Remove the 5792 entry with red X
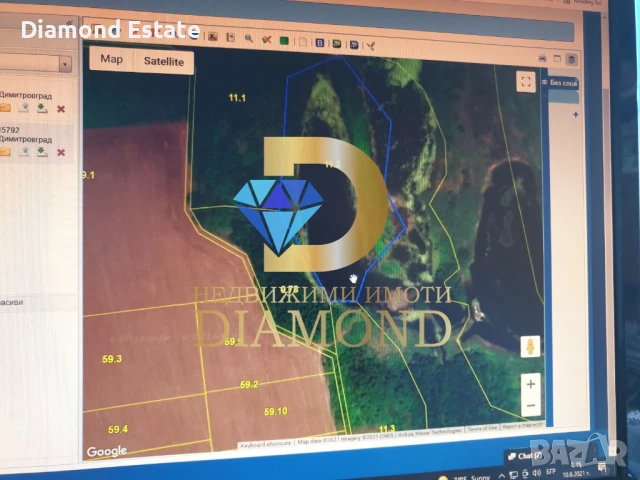Viewport: 640px width, 480px height. click(x=61, y=152)
